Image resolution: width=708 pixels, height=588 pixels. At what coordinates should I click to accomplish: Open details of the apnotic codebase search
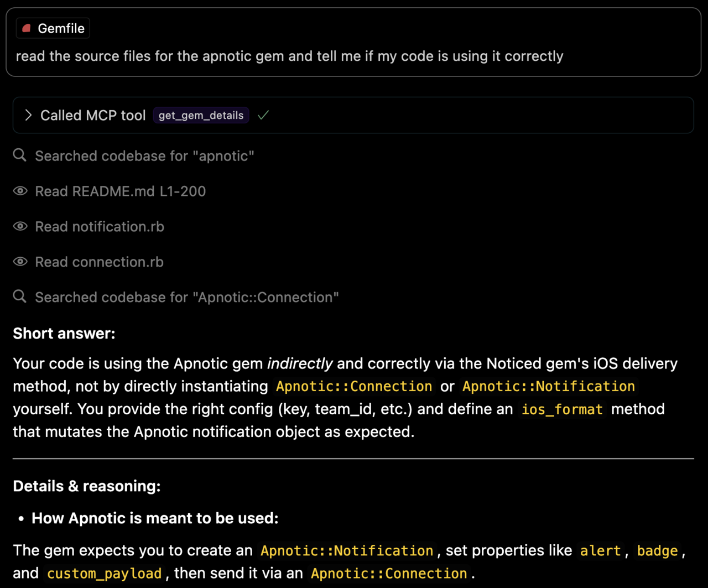point(144,155)
